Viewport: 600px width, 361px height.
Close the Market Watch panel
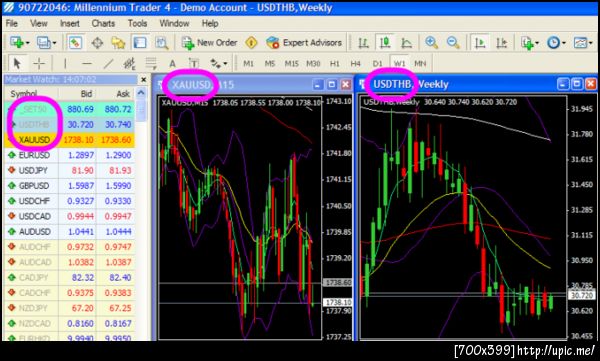click(143, 80)
